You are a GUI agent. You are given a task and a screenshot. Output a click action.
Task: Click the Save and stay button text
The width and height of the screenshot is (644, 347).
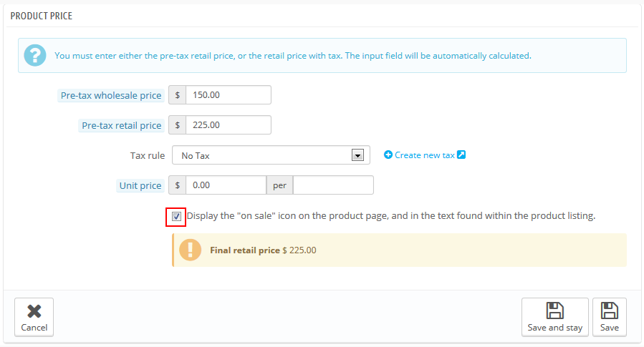point(555,327)
